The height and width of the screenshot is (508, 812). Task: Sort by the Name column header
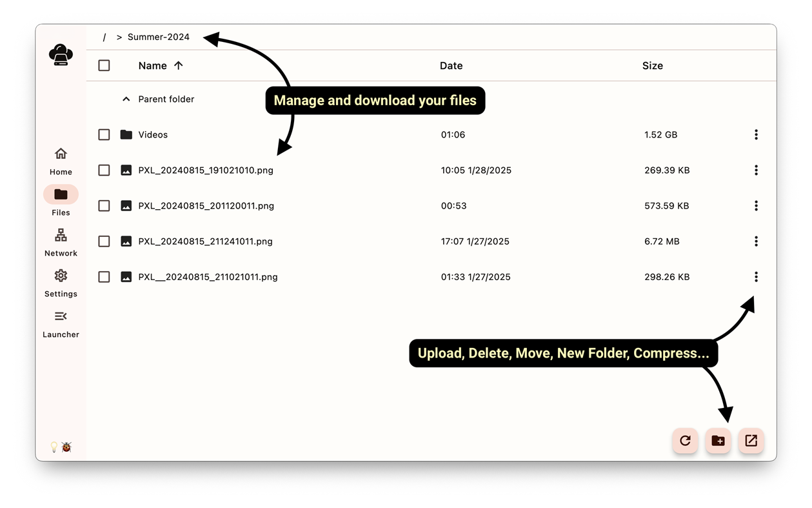click(152, 65)
